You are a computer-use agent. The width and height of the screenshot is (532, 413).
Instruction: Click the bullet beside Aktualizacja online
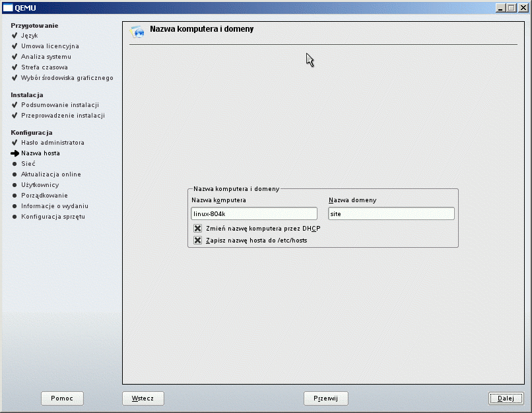tap(15, 174)
